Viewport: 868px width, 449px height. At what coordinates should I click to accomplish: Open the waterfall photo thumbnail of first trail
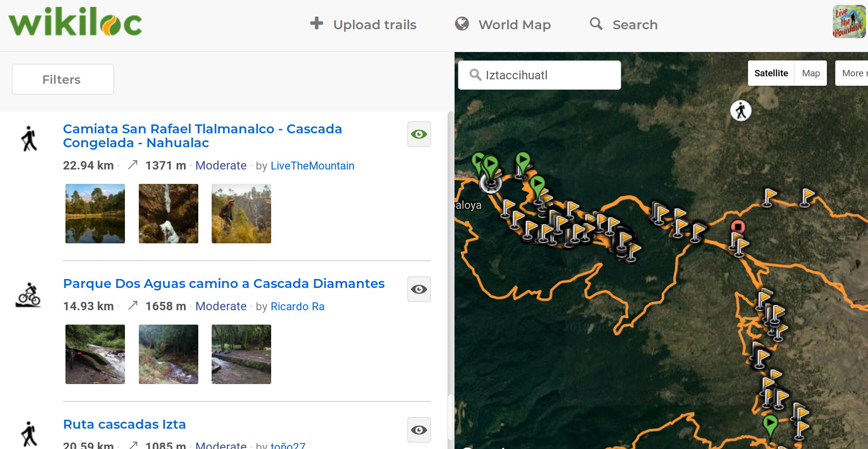click(x=169, y=214)
